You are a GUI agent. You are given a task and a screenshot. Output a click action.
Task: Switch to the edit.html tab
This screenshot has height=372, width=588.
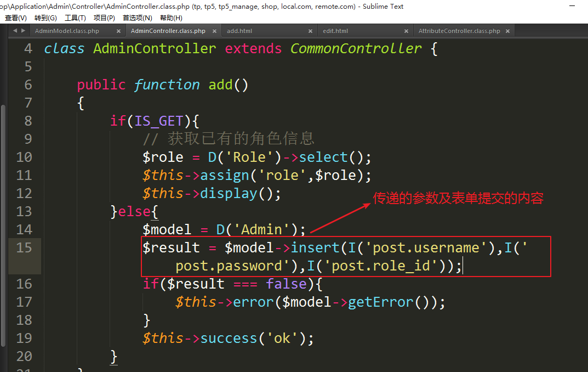pyautogui.click(x=335, y=31)
